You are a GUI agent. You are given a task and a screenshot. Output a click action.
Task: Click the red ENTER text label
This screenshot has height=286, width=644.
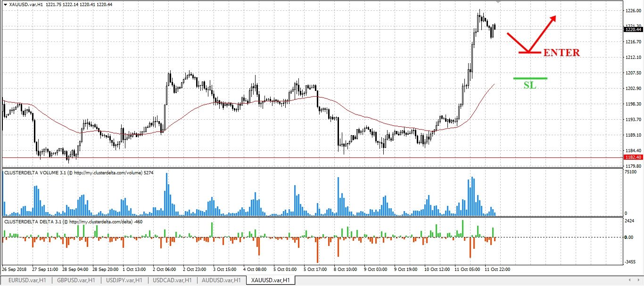tap(561, 53)
